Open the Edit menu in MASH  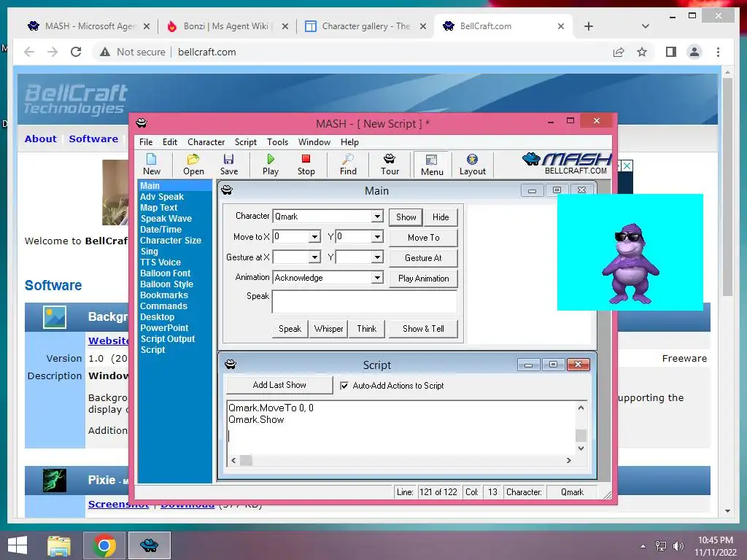[169, 142]
